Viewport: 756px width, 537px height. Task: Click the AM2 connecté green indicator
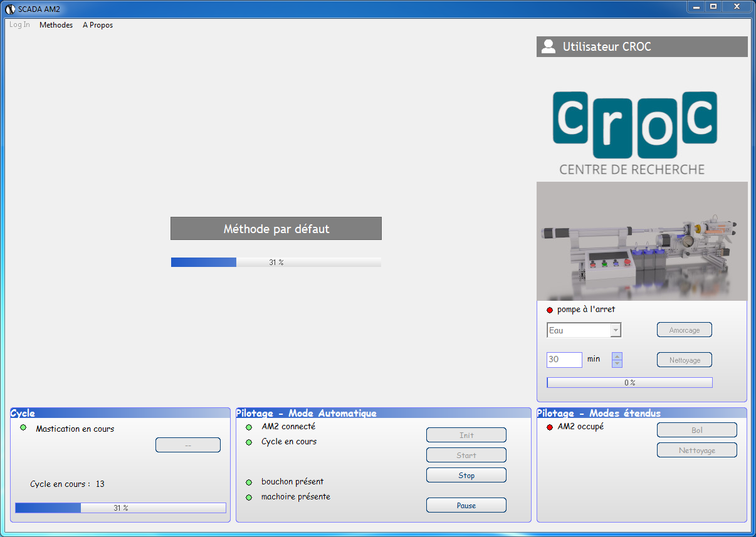[249, 427]
